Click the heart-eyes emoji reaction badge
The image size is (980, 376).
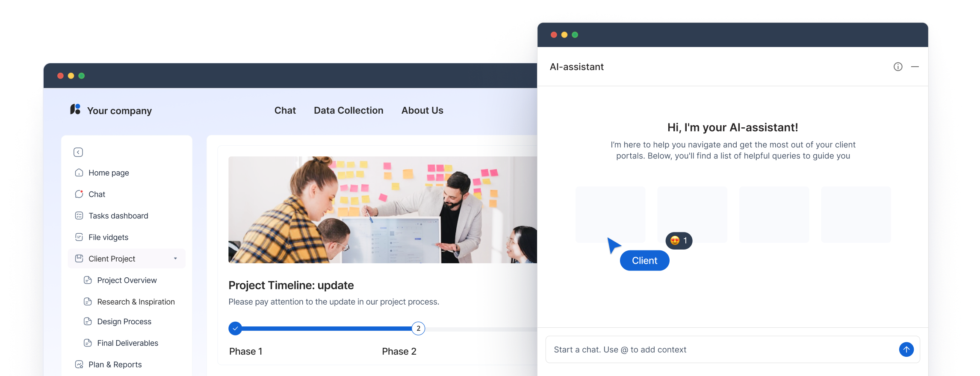tap(679, 241)
